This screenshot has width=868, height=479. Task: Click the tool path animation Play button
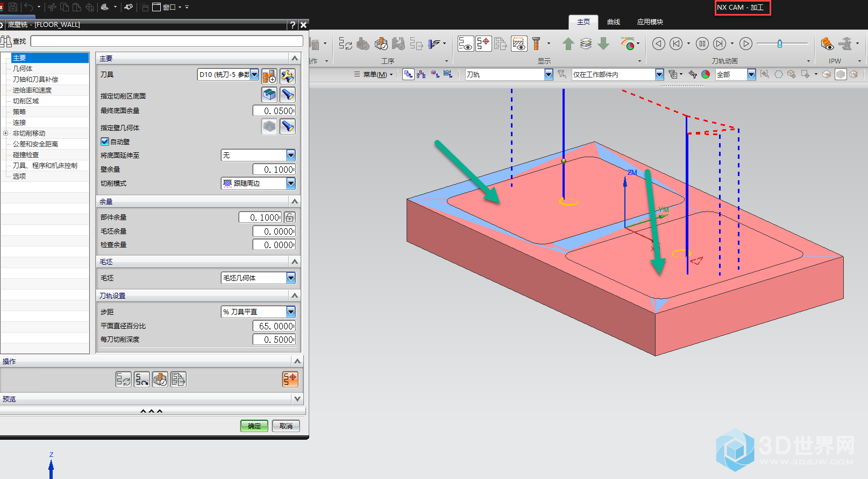click(x=745, y=44)
